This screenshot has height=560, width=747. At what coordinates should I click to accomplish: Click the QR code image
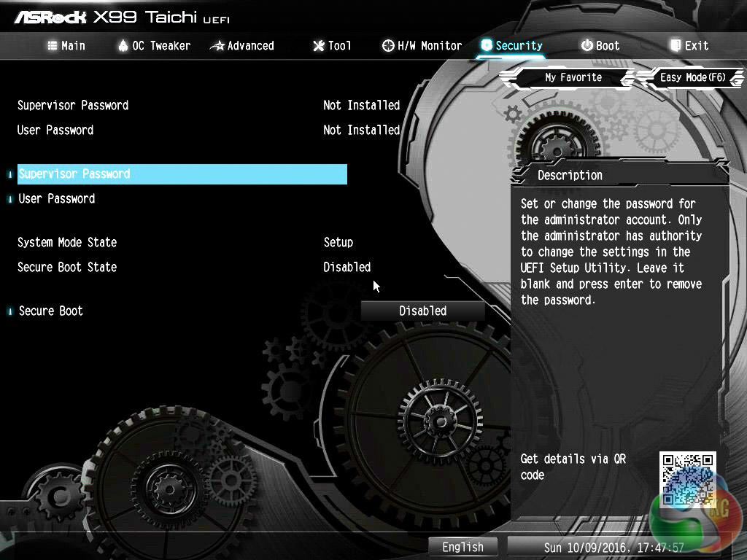(687, 479)
